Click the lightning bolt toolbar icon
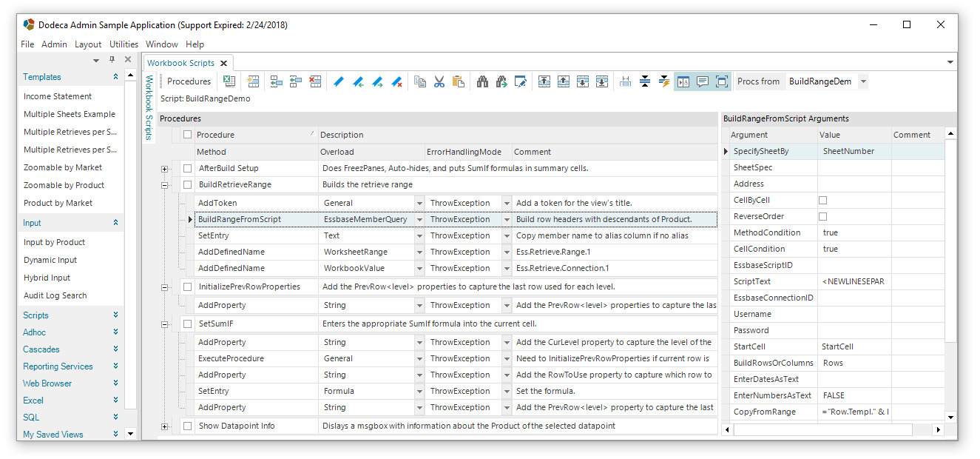Image resolution: width=980 pixels, height=459 pixels. pyautogui.click(x=664, y=81)
